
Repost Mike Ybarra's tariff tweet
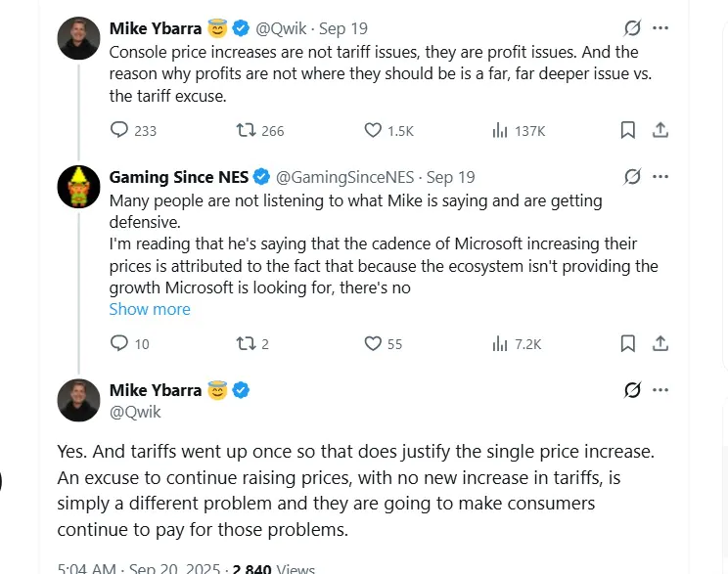pos(247,130)
